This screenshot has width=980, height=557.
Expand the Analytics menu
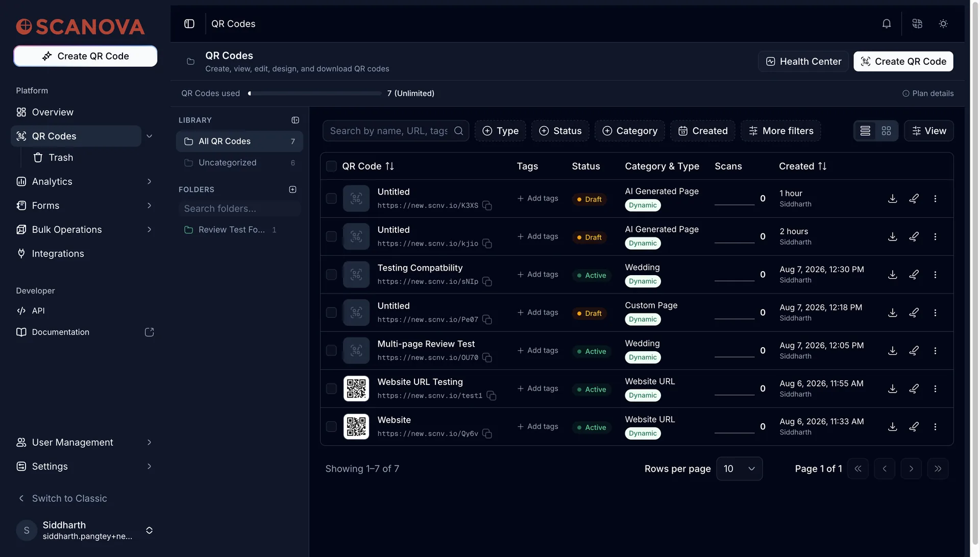(150, 182)
